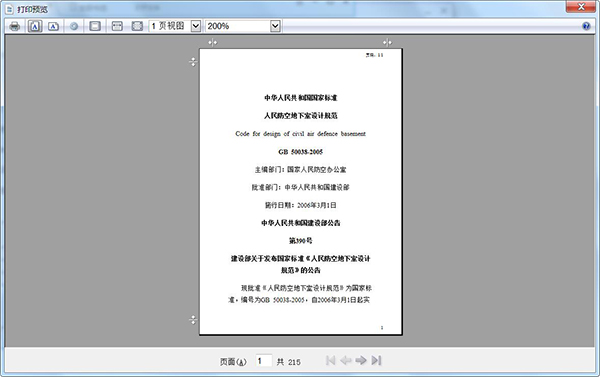Click the title '人民防空地下室设计规范'
The height and width of the screenshot is (377, 600).
coord(301,116)
